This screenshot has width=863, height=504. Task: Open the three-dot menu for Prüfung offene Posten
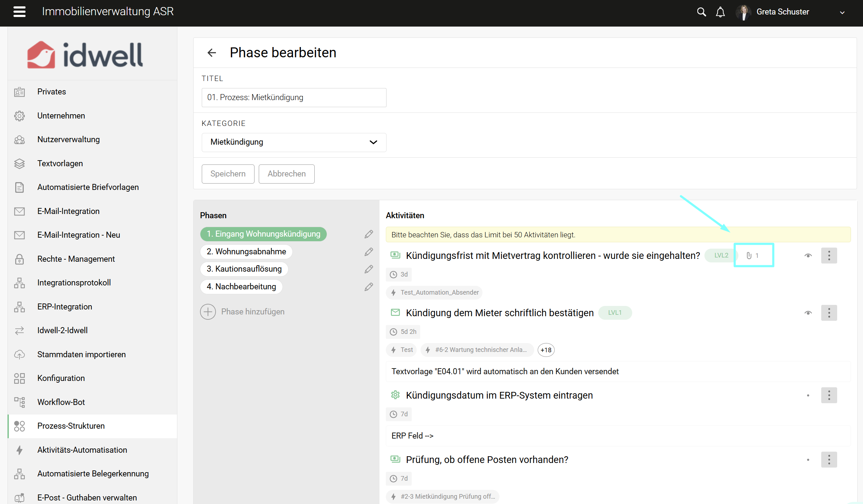829,459
